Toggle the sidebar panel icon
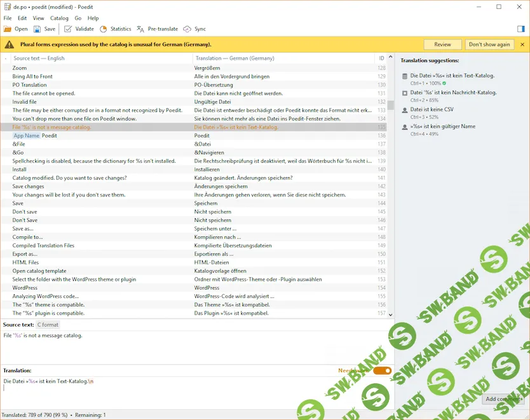 521,29
